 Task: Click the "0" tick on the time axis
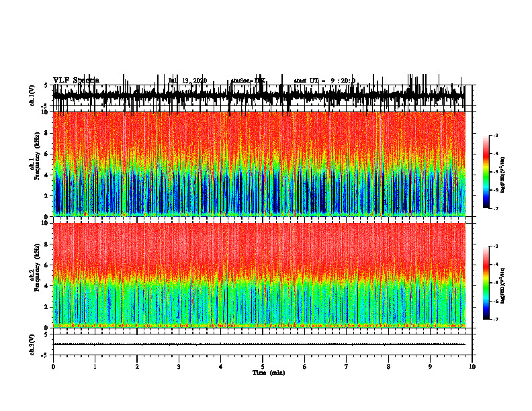tap(53, 367)
